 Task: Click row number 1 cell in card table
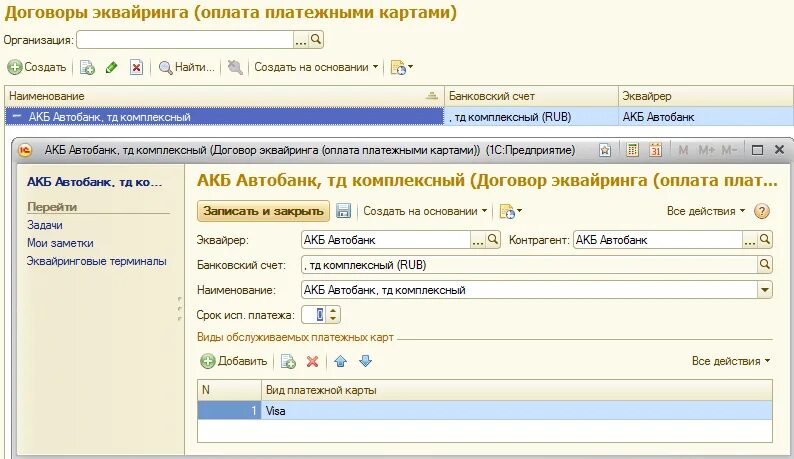tap(230, 411)
